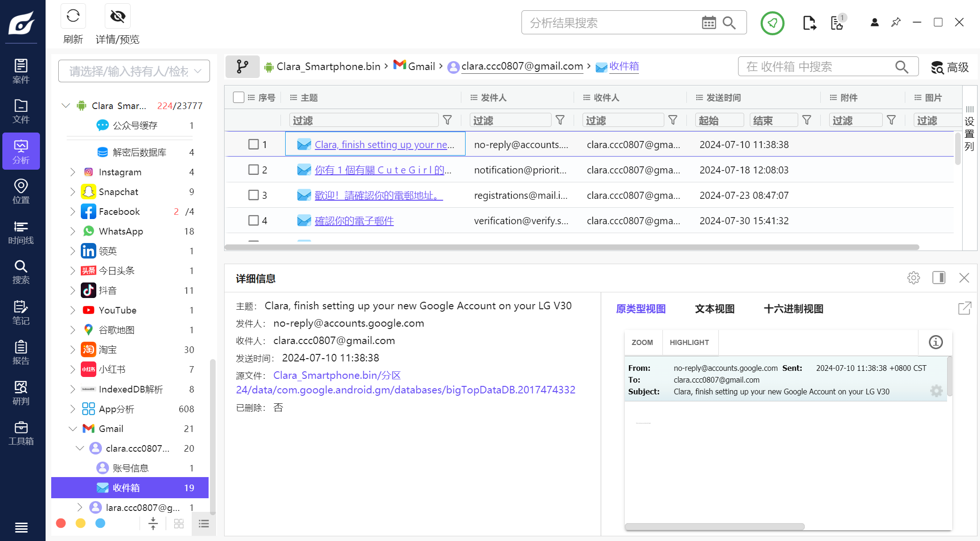The image size is (980, 541).
Task: Check the checkbox for email row 2
Action: point(254,170)
